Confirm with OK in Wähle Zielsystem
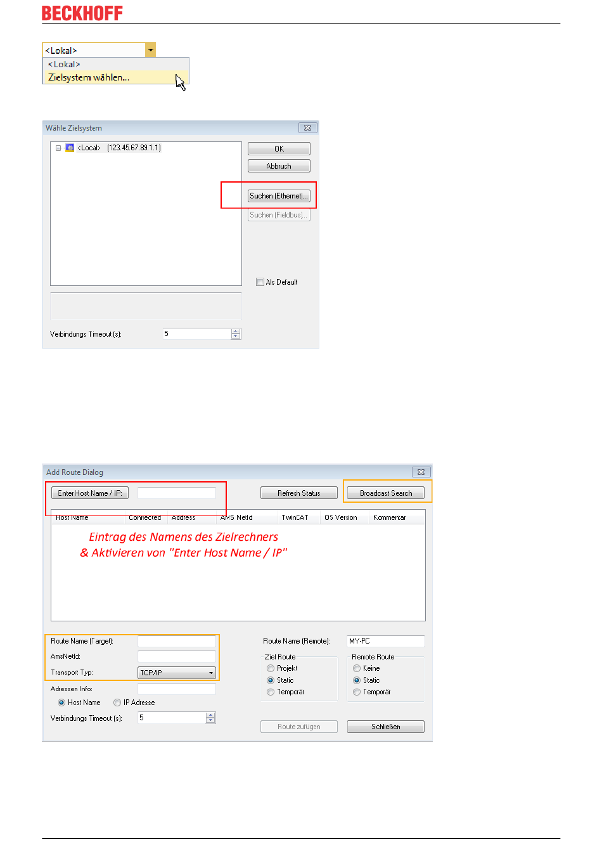This screenshot has height=868, width=602. (279, 149)
